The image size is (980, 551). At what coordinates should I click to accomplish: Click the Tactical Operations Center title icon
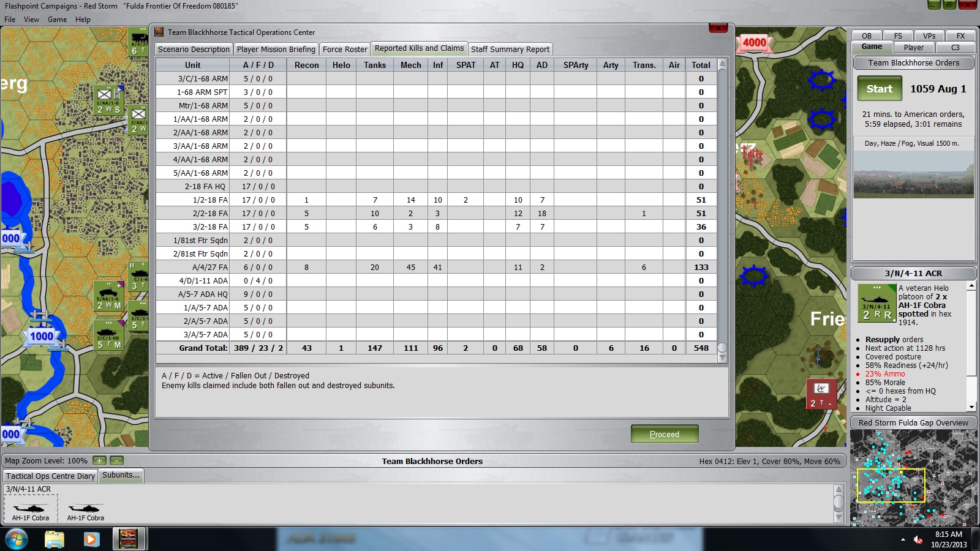159,32
